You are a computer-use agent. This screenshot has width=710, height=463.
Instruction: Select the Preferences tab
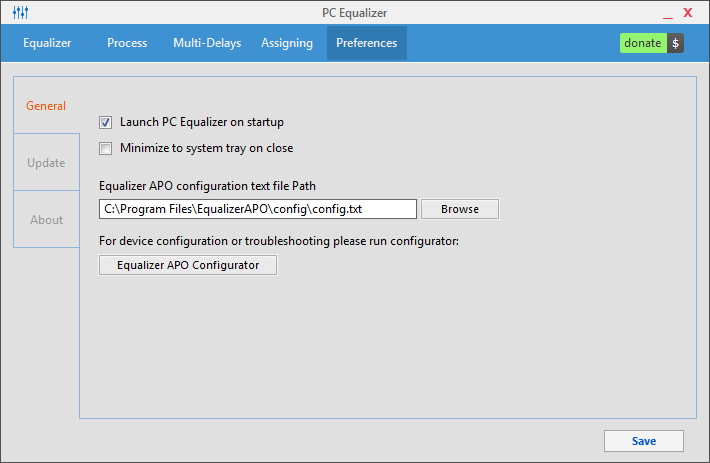(x=367, y=43)
